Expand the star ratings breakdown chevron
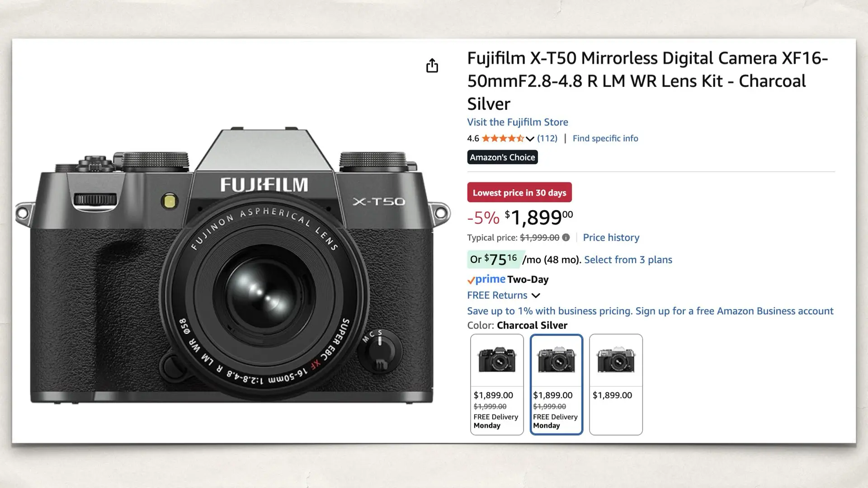The width and height of the screenshot is (868, 488). tap(529, 139)
